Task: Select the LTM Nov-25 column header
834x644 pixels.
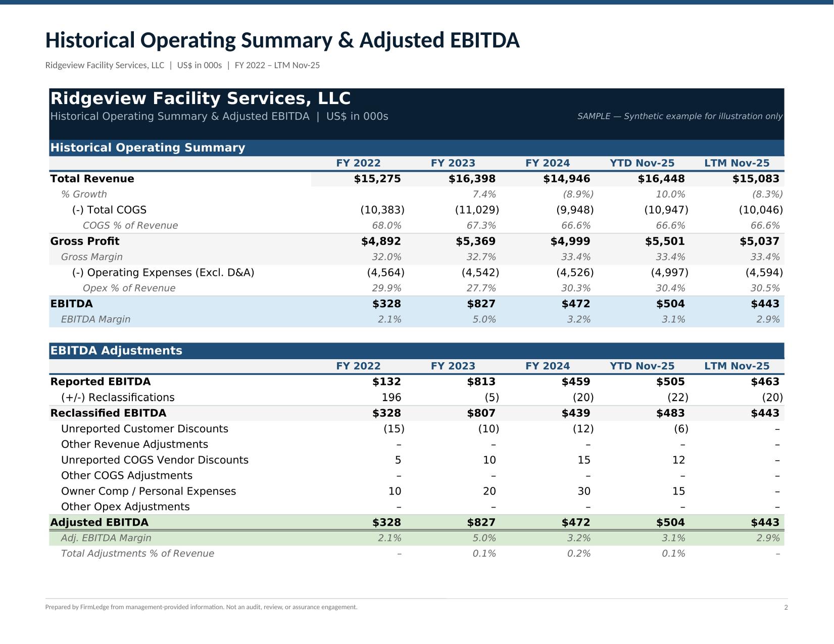Action: [739, 163]
